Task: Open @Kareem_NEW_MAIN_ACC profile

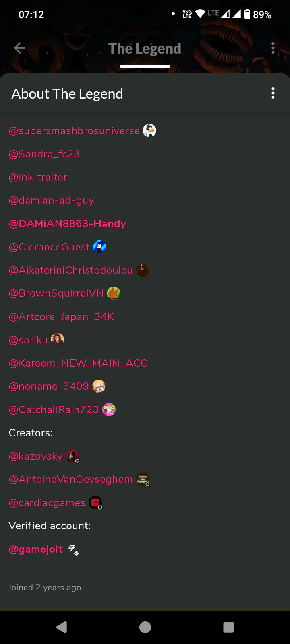Action: coord(78,363)
